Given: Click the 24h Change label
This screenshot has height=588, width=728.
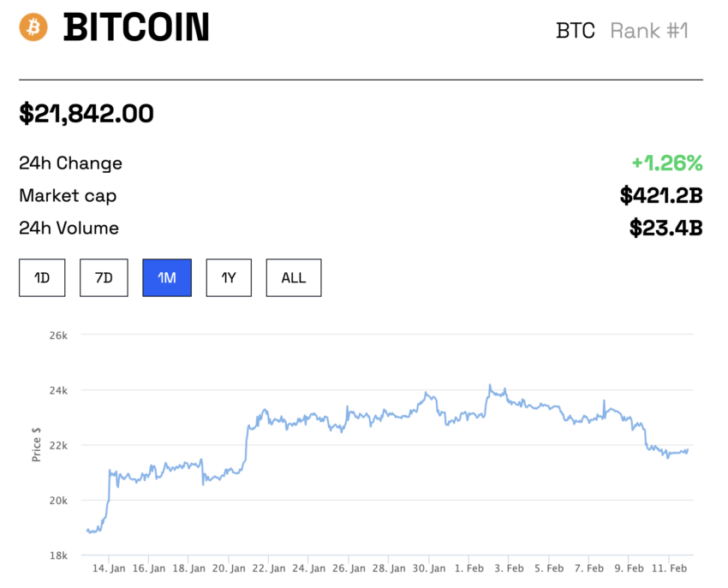Looking at the screenshot, I should pos(70,163).
